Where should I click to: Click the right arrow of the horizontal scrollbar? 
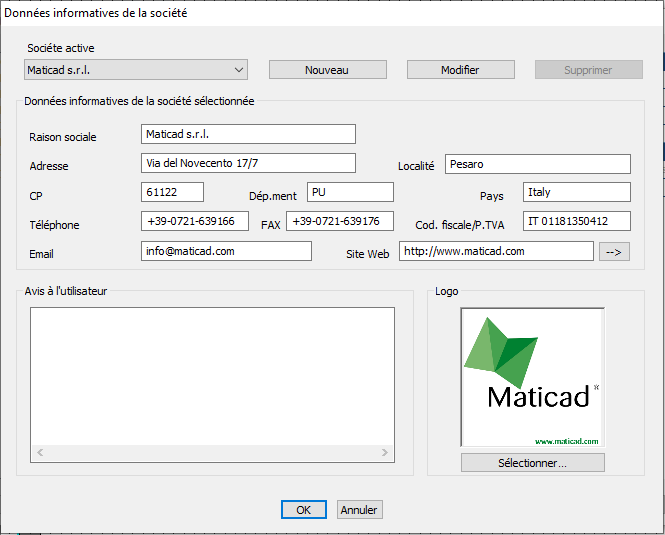click(385, 452)
